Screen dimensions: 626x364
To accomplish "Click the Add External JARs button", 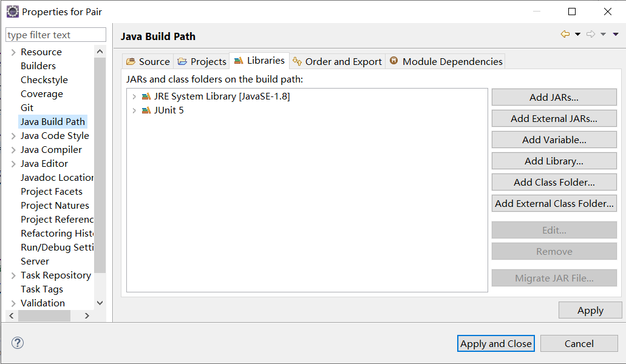I will tap(554, 118).
